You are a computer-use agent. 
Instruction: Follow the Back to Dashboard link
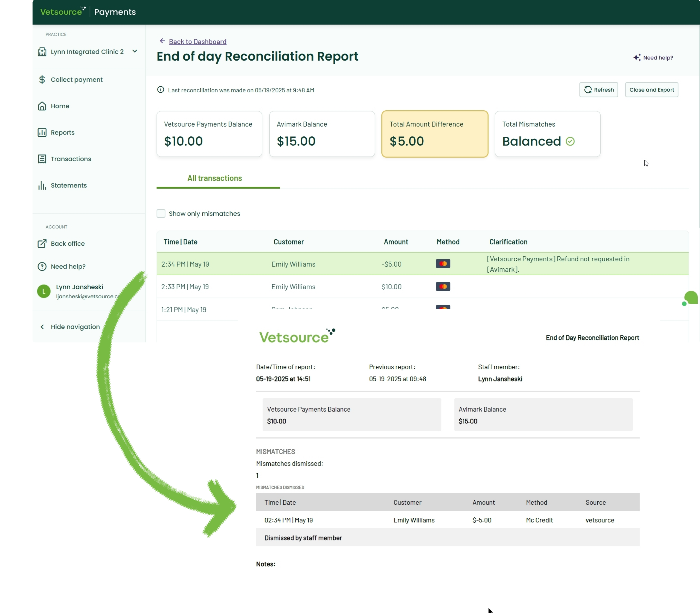click(198, 41)
